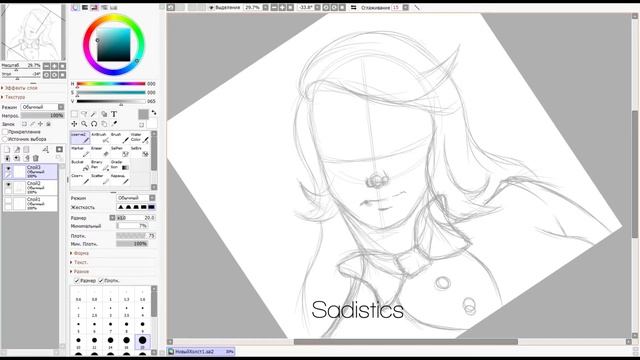Switch to RGB slider panel tab

pos(85,7)
